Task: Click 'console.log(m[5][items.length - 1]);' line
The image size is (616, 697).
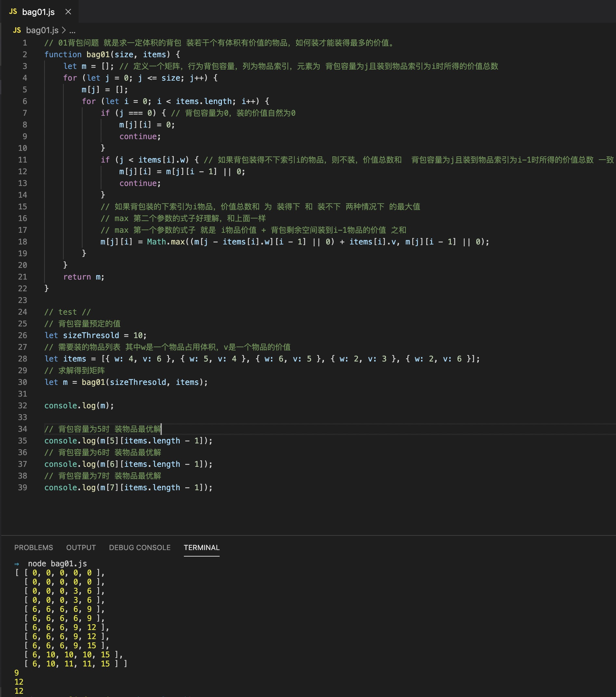Action: pos(128,441)
